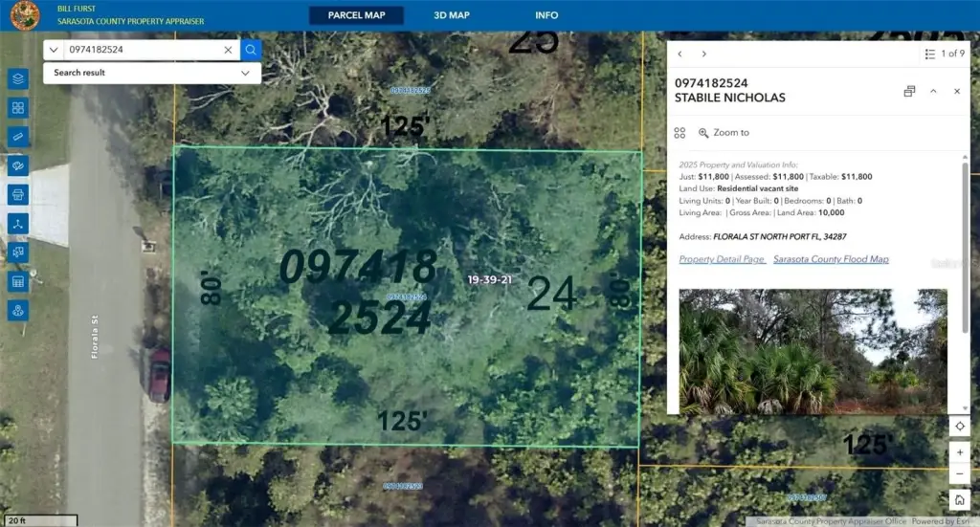
Task: Collapse the parcel info popup
Action: tap(933, 91)
